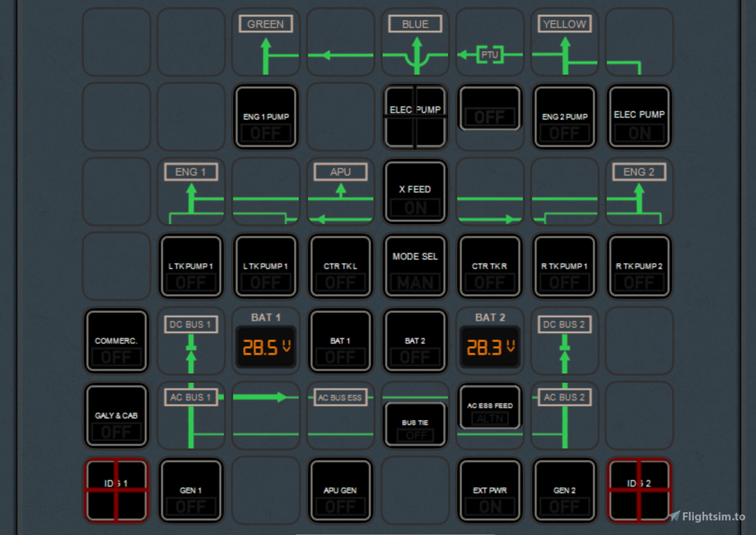This screenshot has height=535, width=756.
Task: Select the PTU control on the hydraulic line
Action: pyautogui.click(x=489, y=54)
